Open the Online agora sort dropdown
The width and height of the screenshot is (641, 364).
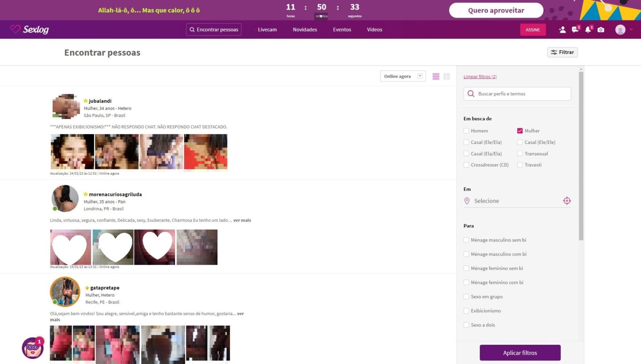(402, 76)
